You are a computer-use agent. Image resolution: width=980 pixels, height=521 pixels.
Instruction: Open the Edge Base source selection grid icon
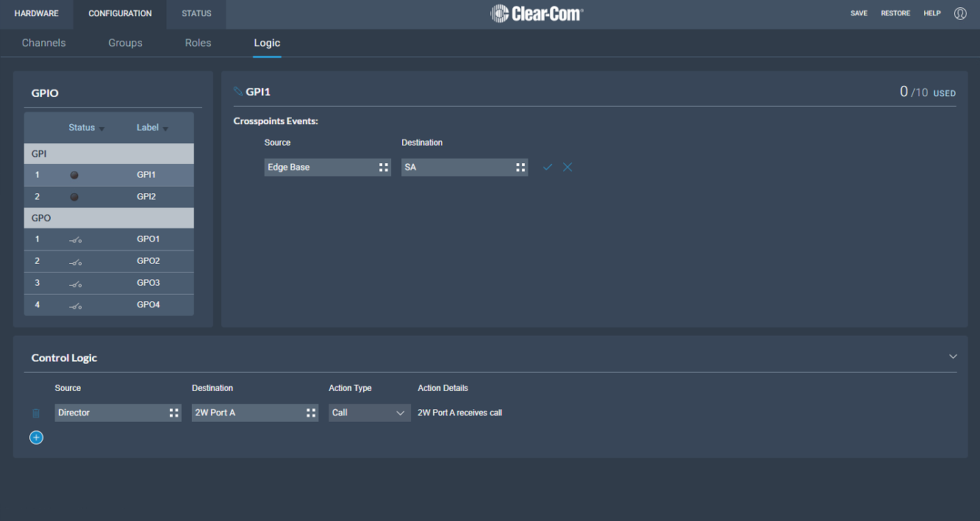(383, 167)
